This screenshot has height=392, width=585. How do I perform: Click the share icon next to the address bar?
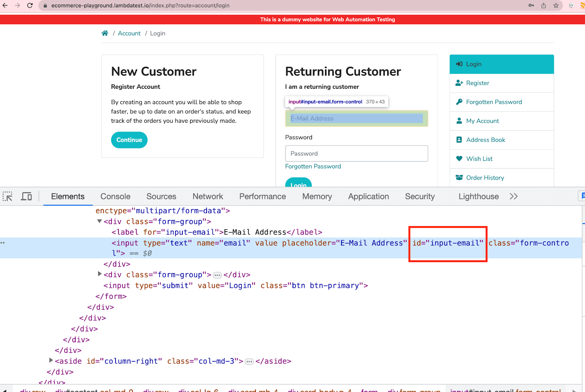(543, 5)
